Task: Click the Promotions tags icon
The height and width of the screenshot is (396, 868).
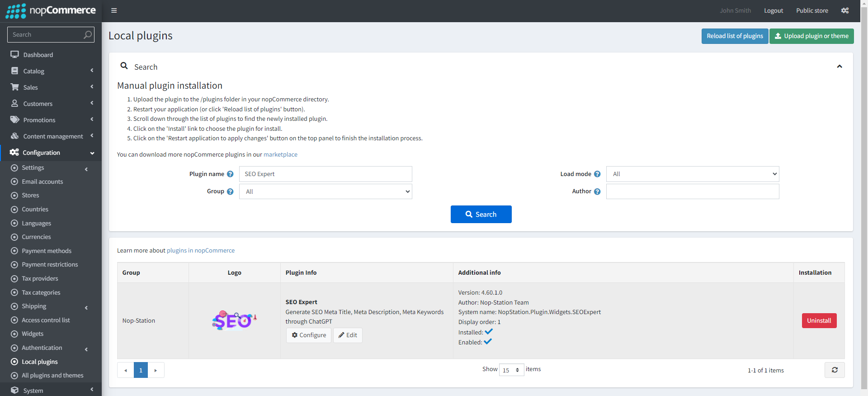Action: pos(15,119)
